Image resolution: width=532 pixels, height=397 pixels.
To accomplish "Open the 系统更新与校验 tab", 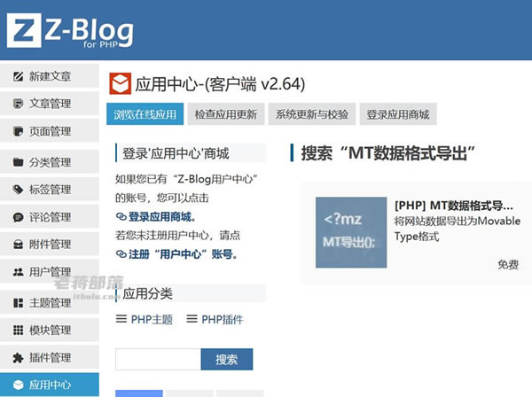I will (312, 114).
